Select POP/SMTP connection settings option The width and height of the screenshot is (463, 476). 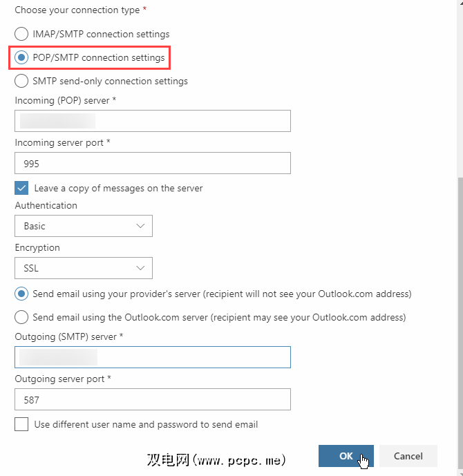[21, 57]
